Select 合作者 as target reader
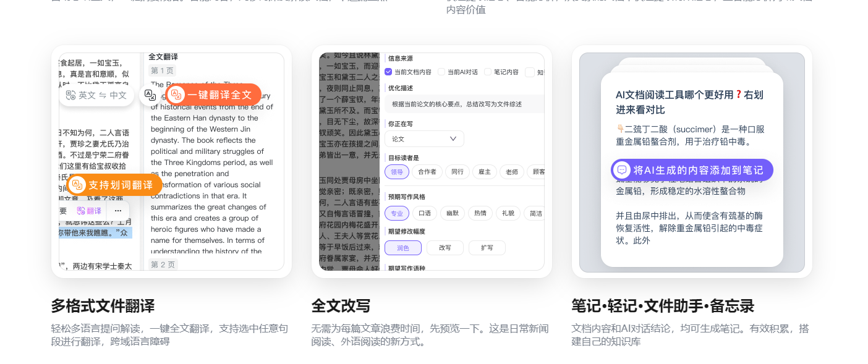This screenshot has height=364, width=868. [427, 172]
